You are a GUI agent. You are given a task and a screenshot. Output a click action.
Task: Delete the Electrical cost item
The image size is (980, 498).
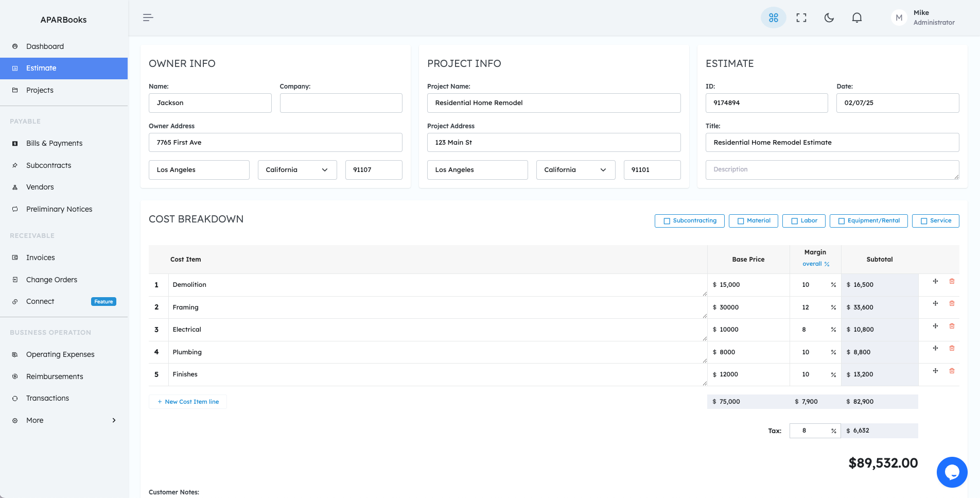952,326
